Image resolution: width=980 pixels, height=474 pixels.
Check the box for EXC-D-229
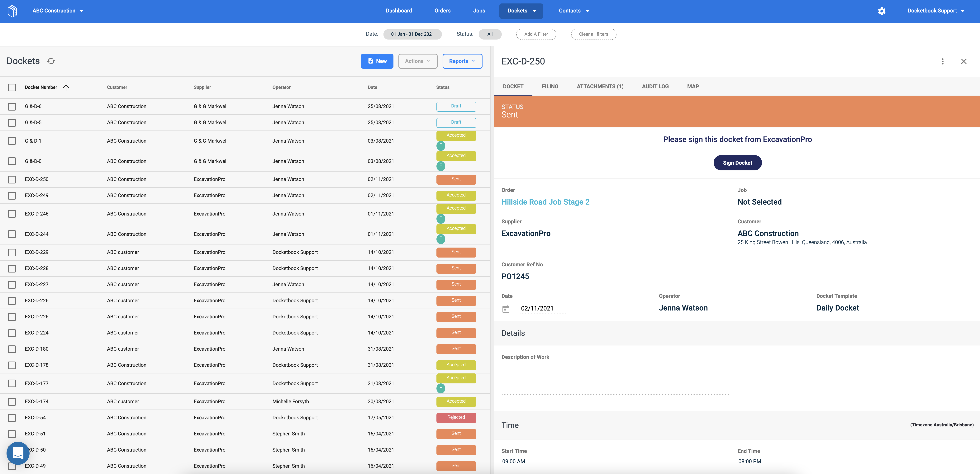(12, 252)
